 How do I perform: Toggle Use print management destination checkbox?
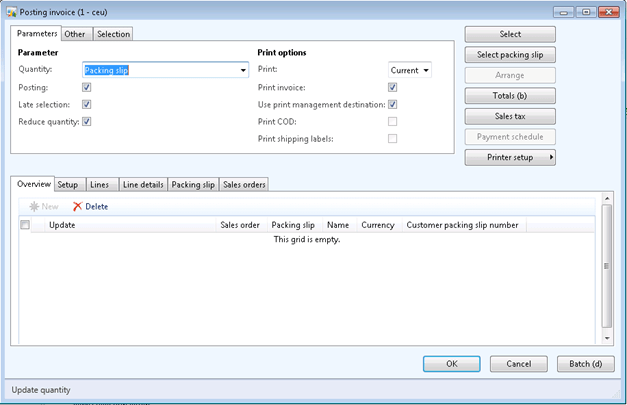393,104
